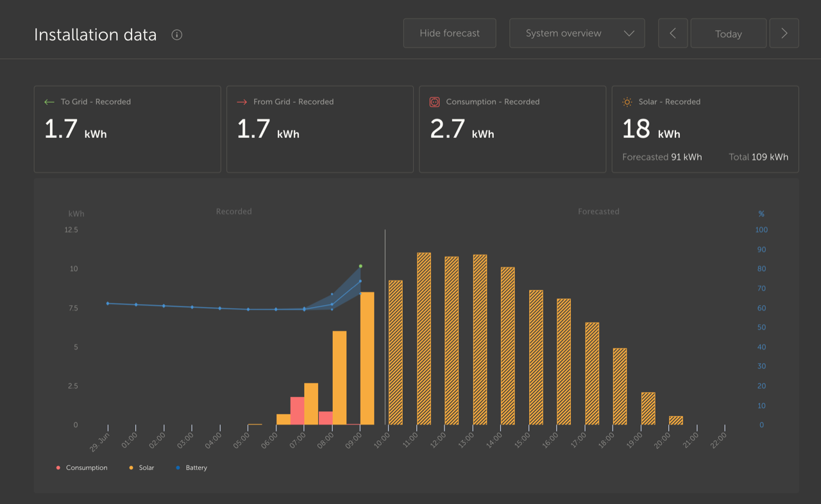The width and height of the screenshot is (821, 504).
Task: Click the Solar sun icon
Action: [627, 101]
